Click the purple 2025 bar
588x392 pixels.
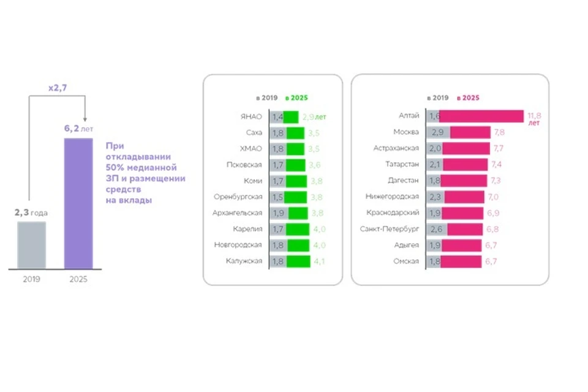coord(78,203)
